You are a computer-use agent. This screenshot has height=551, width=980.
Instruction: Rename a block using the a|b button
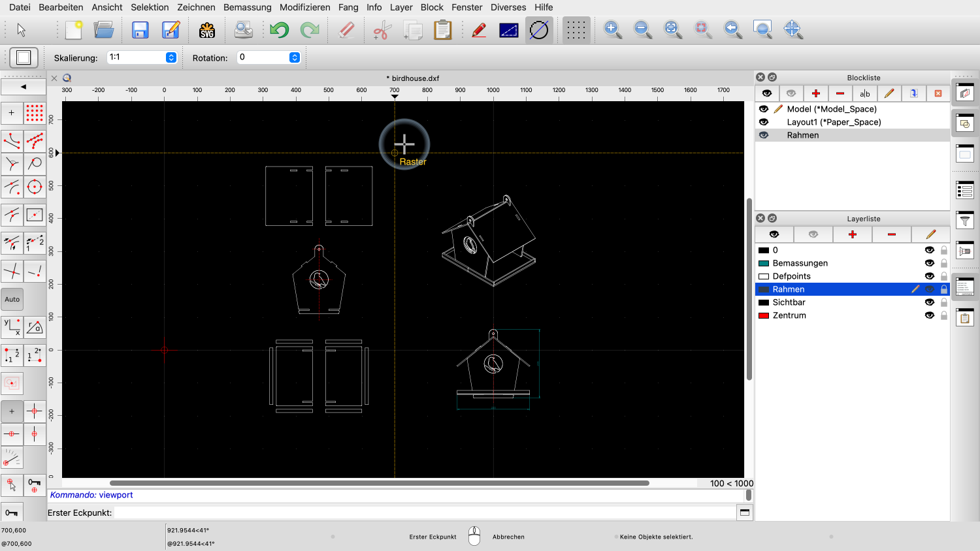click(864, 93)
